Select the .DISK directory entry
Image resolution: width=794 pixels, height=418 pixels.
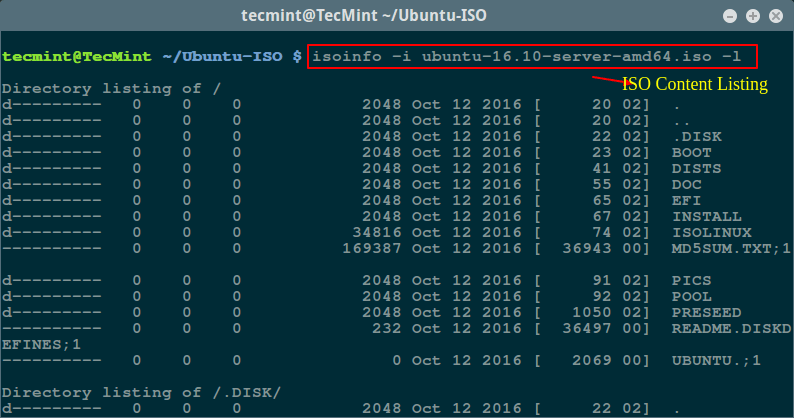pyautogui.click(x=697, y=136)
